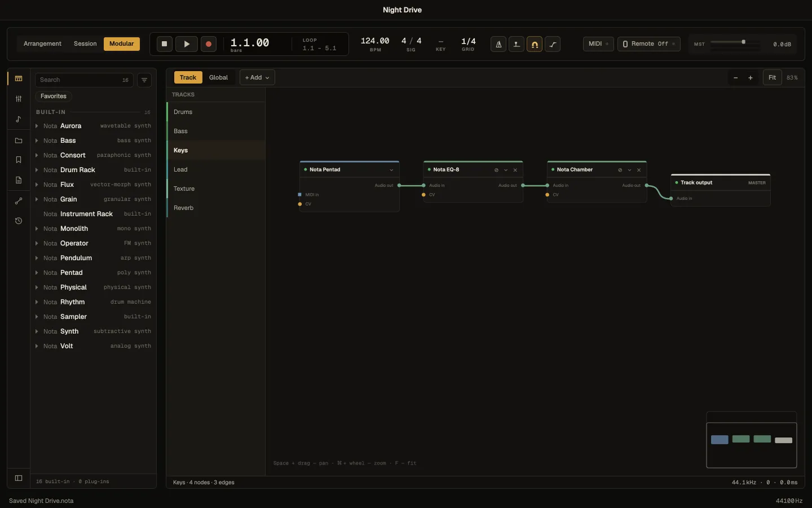Start playback with the play button
The image size is (812, 508).
click(187, 43)
